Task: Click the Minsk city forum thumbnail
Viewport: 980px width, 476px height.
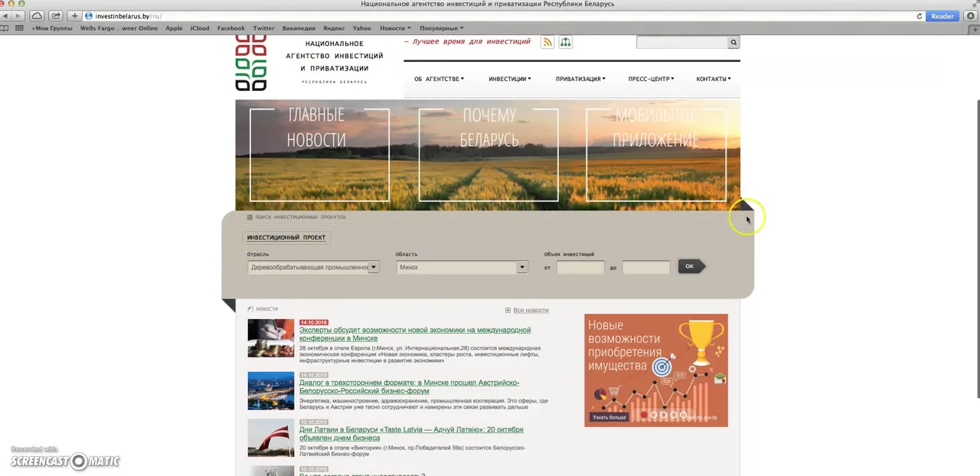Action: point(271,391)
